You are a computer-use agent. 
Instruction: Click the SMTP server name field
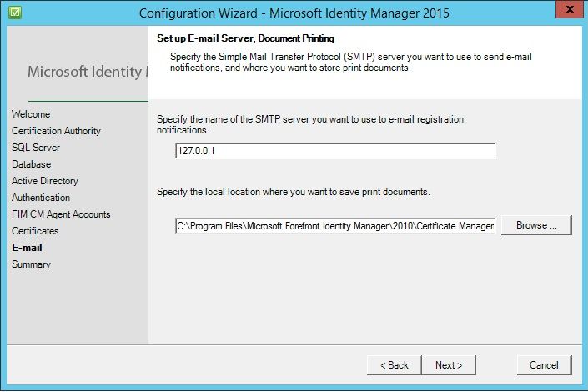pyautogui.click(x=335, y=151)
